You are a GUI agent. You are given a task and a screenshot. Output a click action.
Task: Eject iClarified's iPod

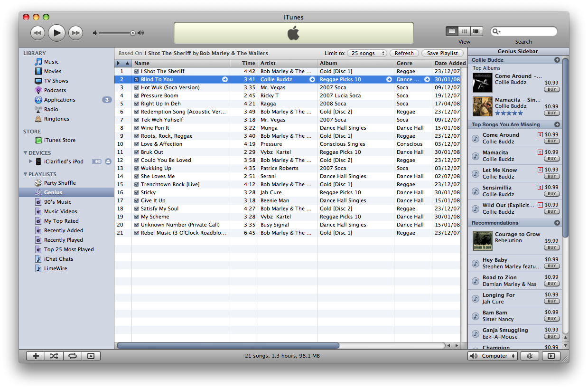(x=108, y=161)
